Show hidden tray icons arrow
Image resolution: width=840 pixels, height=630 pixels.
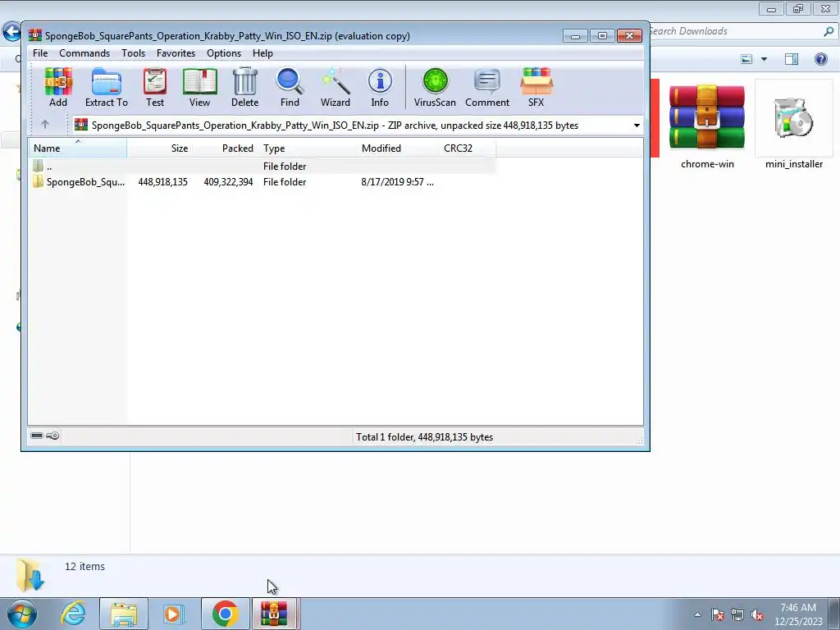(697, 614)
